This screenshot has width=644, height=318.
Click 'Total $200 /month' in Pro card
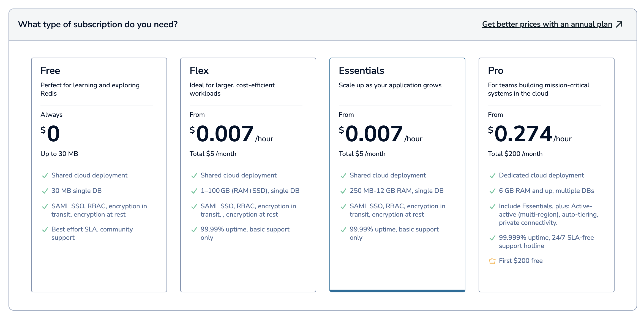tap(515, 154)
